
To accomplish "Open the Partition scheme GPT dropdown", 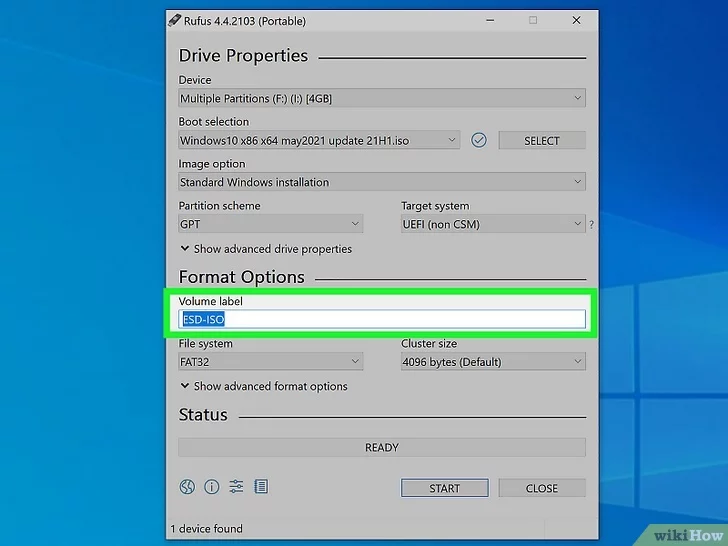I will click(x=270, y=224).
